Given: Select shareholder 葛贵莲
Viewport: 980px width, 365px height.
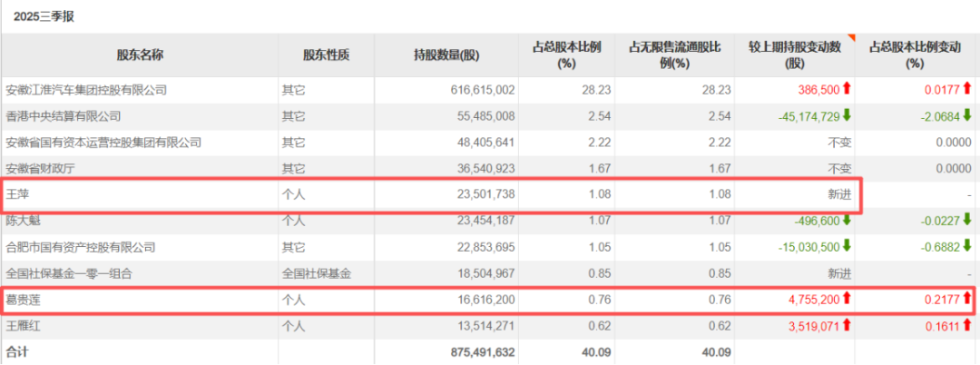Looking at the screenshot, I should (23, 300).
